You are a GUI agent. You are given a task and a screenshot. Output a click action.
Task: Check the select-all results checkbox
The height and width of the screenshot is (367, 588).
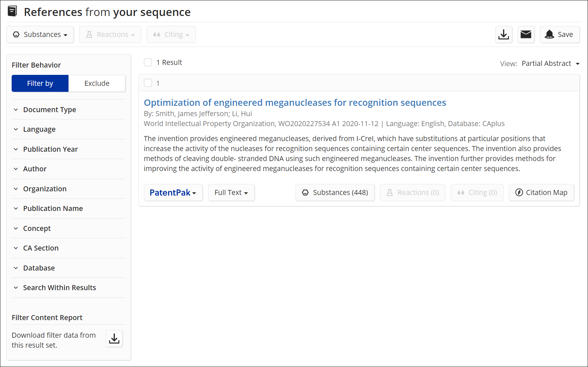pos(148,62)
